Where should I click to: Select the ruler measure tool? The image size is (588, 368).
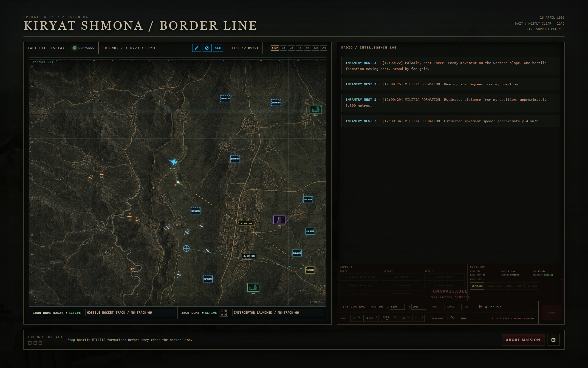(x=197, y=48)
